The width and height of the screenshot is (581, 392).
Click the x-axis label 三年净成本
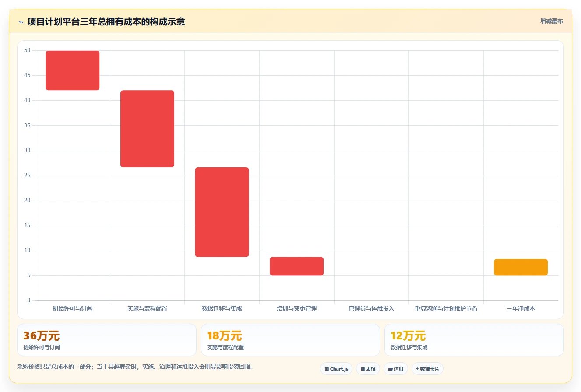[521, 308]
